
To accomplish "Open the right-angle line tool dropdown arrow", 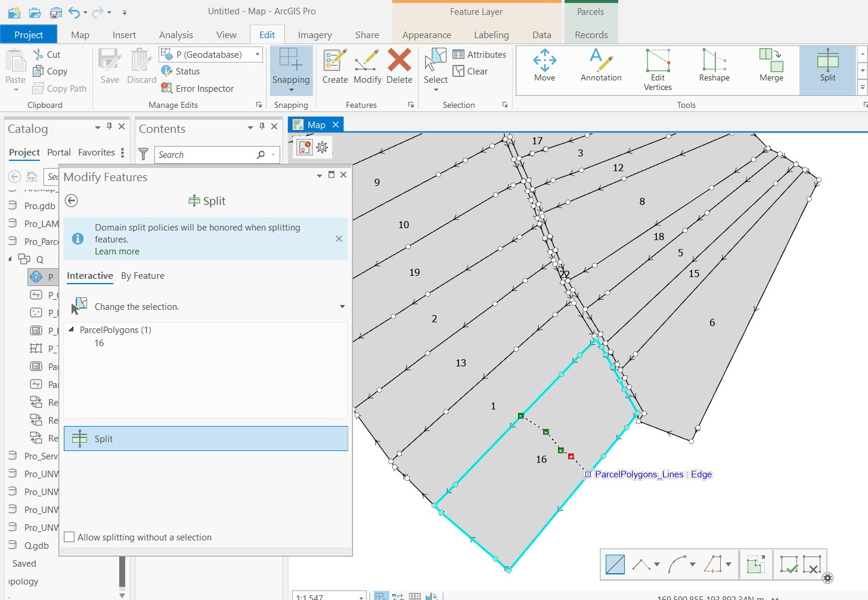I will coord(657,564).
